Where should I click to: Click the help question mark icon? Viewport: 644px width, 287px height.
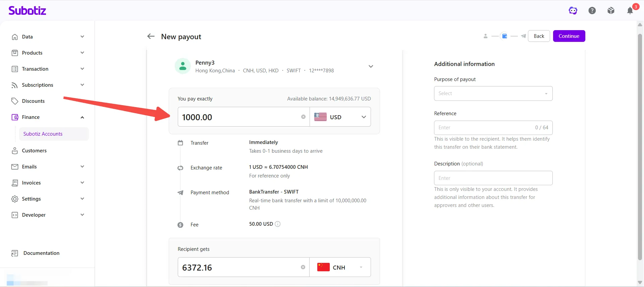point(592,11)
